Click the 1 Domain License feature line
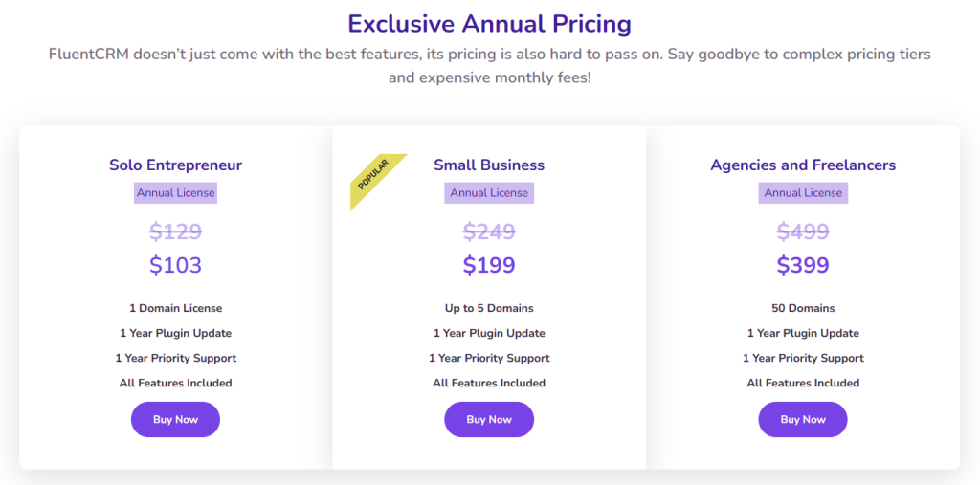Viewport: 980px width, 485px height. tap(176, 308)
